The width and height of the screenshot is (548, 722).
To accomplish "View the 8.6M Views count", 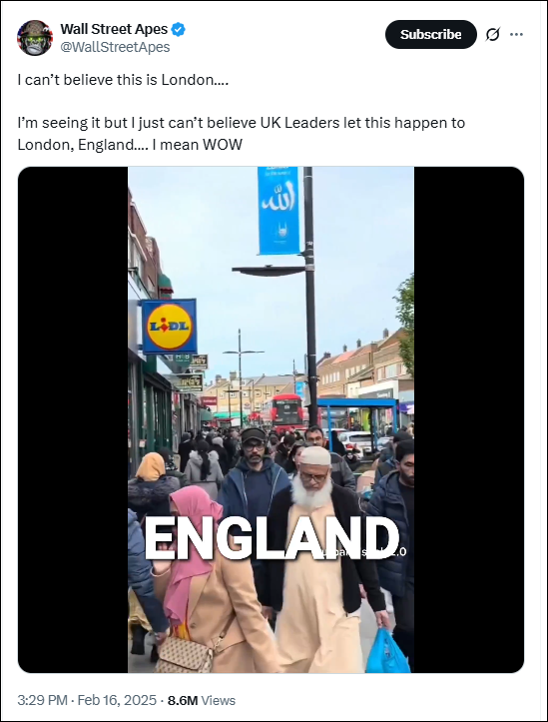I will 201,700.
